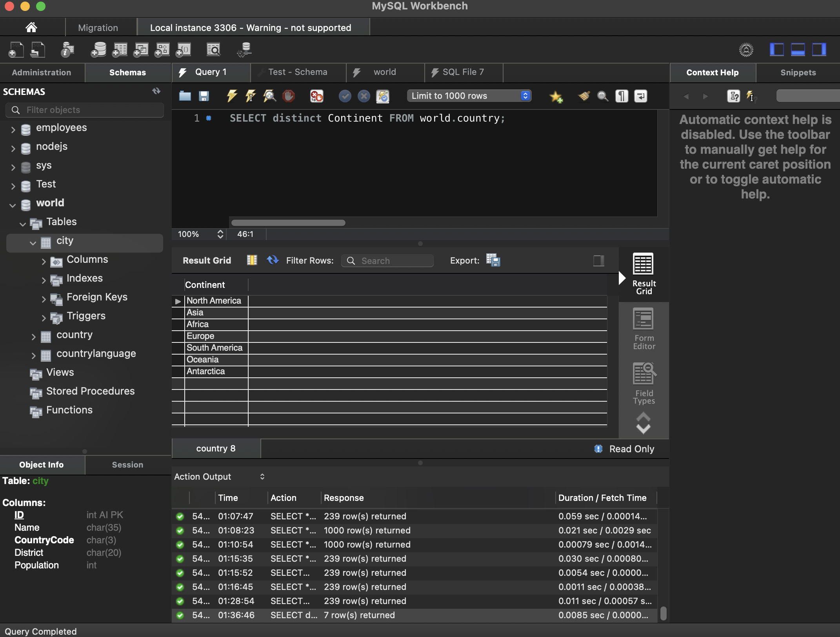Click the Result Grid columns icon
Screen dimensions: 840x637
tap(252, 260)
